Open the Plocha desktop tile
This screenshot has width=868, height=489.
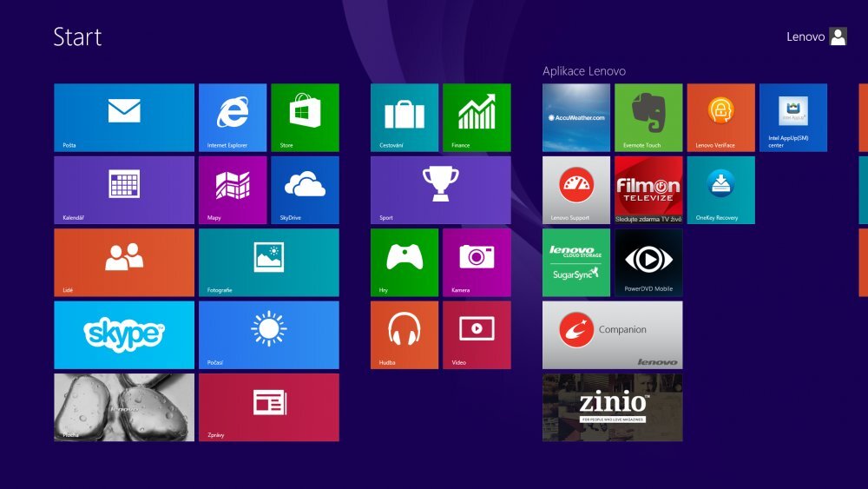(x=124, y=407)
